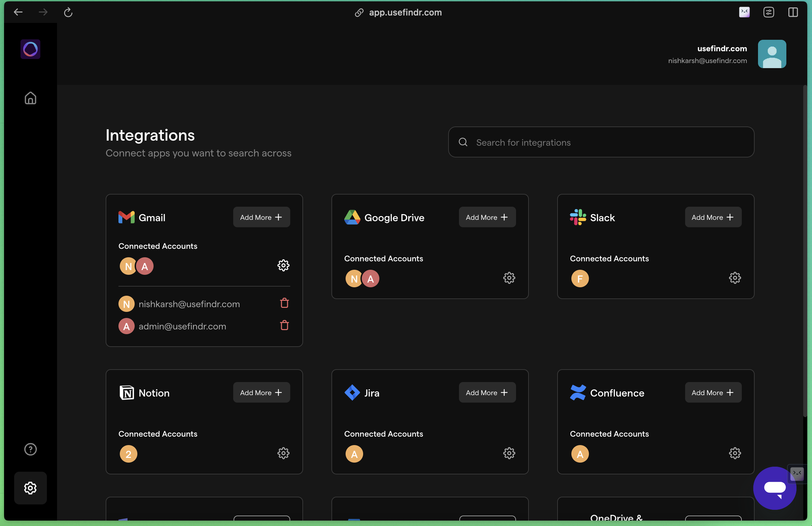Image resolution: width=812 pixels, height=526 pixels.
Task: Expand Google Drive accounts via gear
Action: coord(509,278)
